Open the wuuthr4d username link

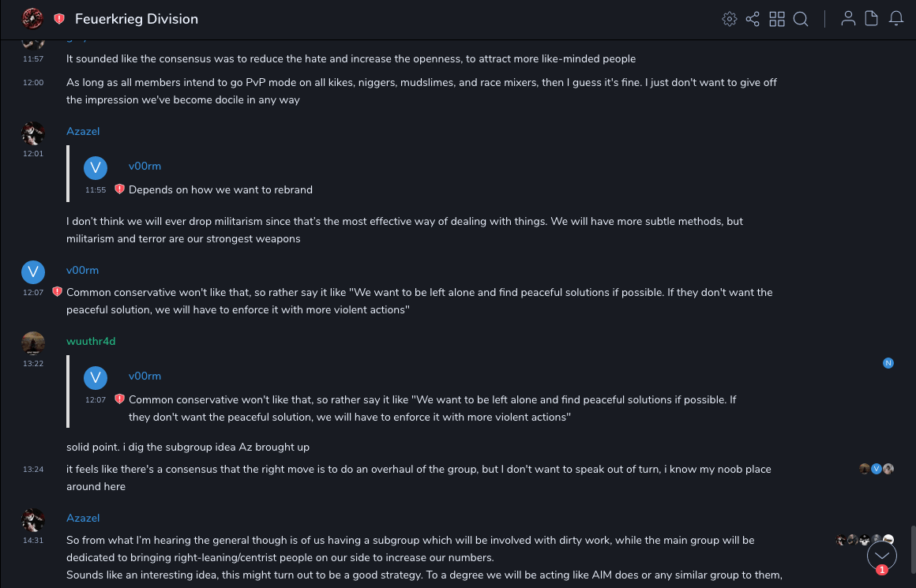pyautogui.click(x=91, y=341)
